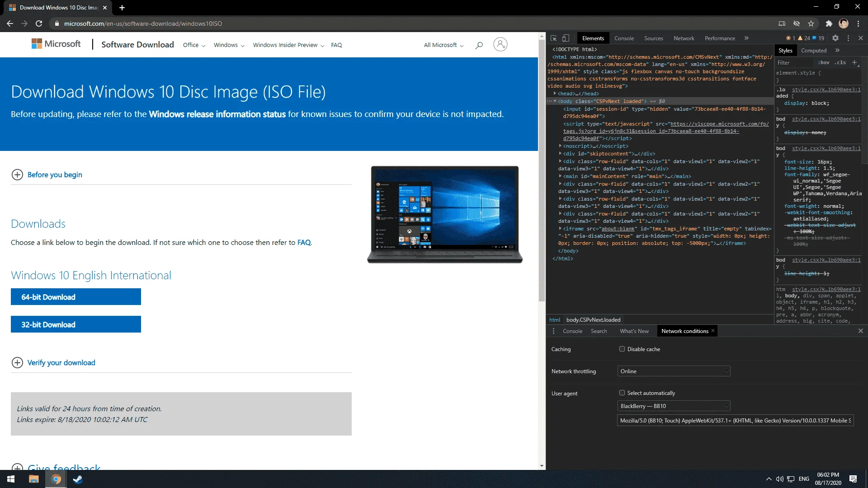This screenshot has height=488, width=868.
Task: Close the Network conditions drawer tab
Action: point(713,331)
